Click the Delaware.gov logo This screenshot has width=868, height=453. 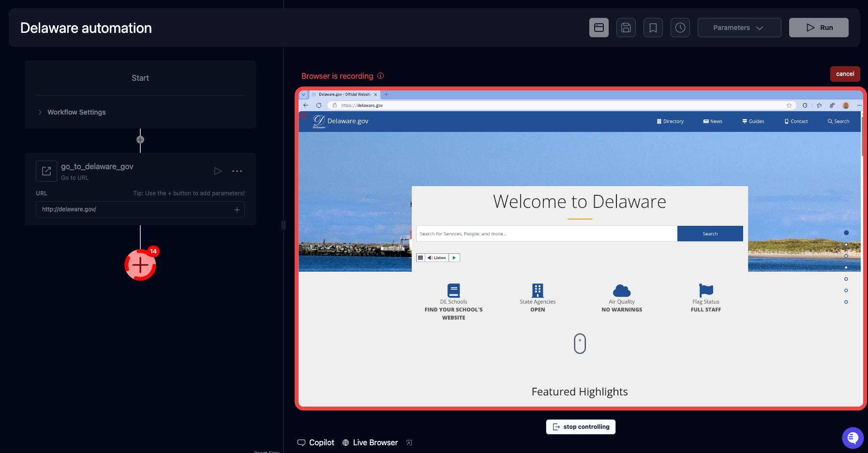pyautogui.click(x=341, y=121)
